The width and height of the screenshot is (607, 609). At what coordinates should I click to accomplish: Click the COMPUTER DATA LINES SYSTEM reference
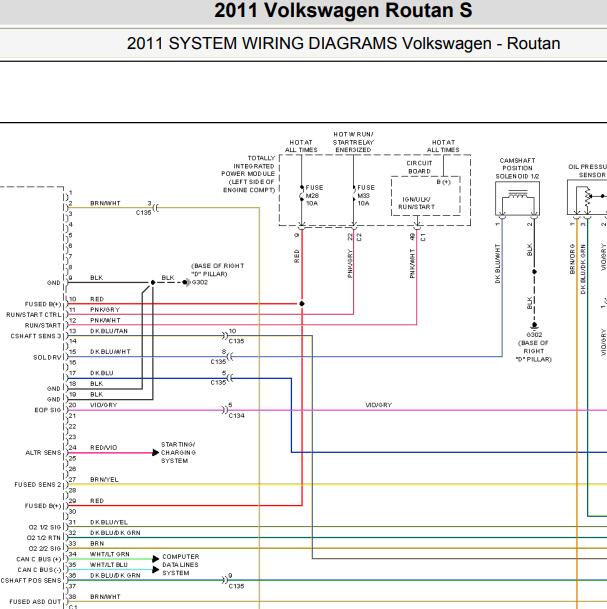pyautogui.click(x=181, y=565)
